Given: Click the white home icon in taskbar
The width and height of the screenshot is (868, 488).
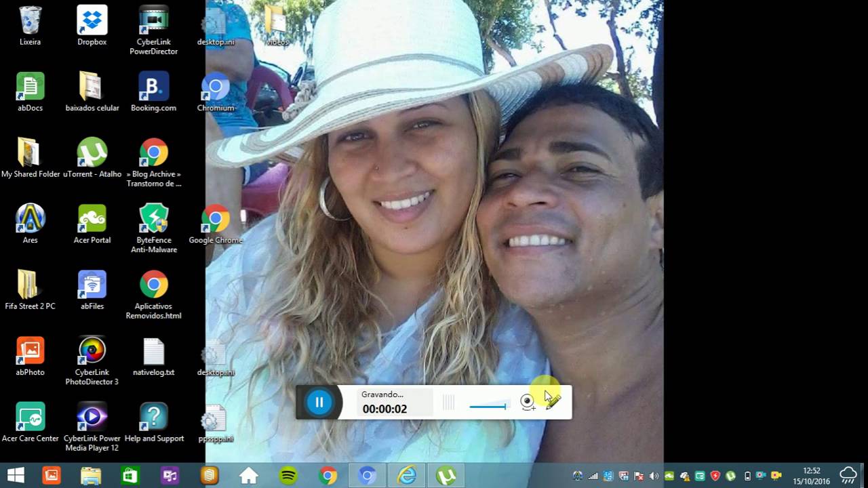Looking at the screenshot, I should click(249, 476).
